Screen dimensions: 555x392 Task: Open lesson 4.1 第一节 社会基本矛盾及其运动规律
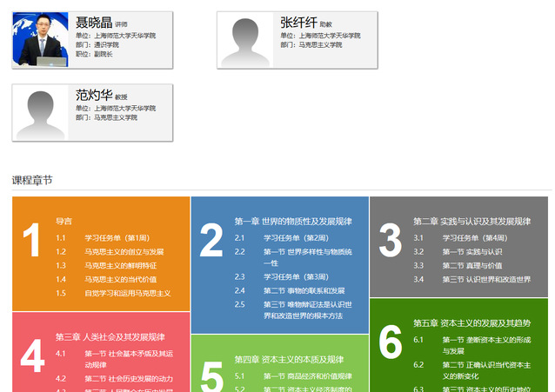pos(129,354)
